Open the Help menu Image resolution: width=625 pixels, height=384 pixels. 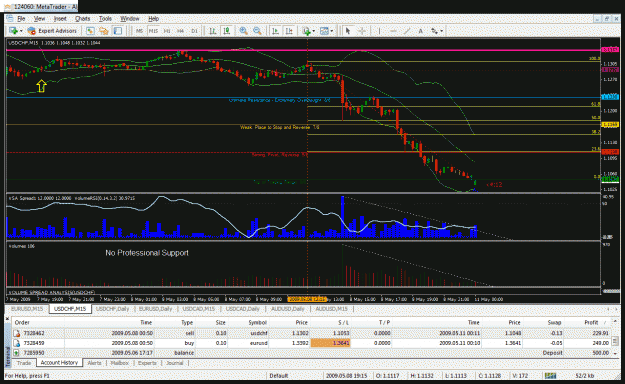[x=153, y=18]
